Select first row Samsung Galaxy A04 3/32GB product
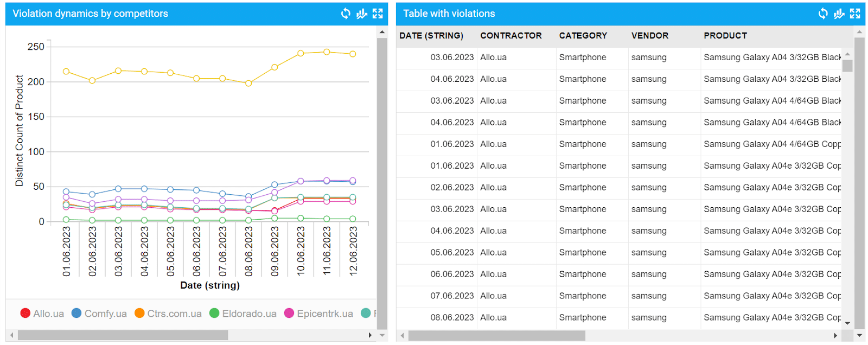This screenshot has width=868, height=345. click(771, 58)
